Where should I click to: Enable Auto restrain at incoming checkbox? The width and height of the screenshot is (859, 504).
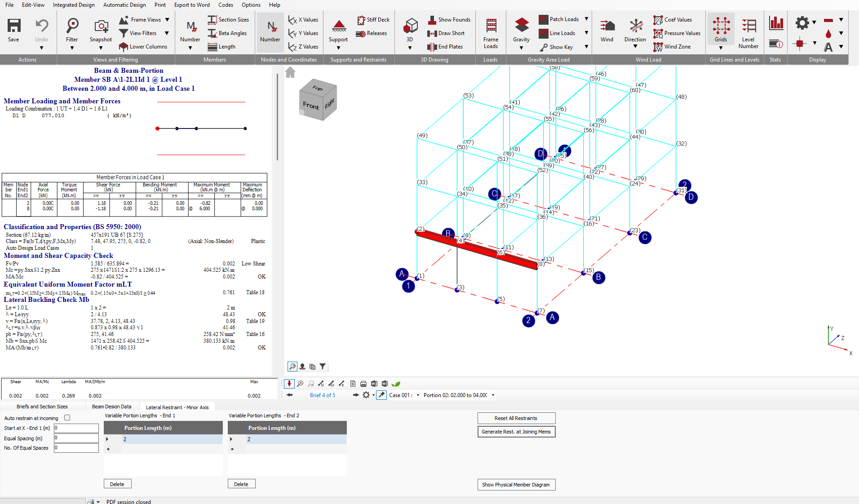tap(67, 418)
